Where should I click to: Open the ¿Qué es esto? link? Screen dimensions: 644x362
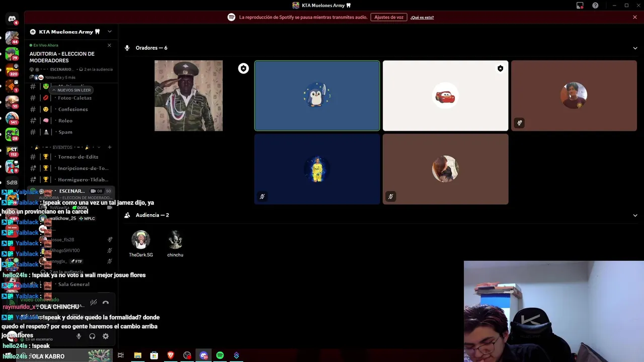422,18
